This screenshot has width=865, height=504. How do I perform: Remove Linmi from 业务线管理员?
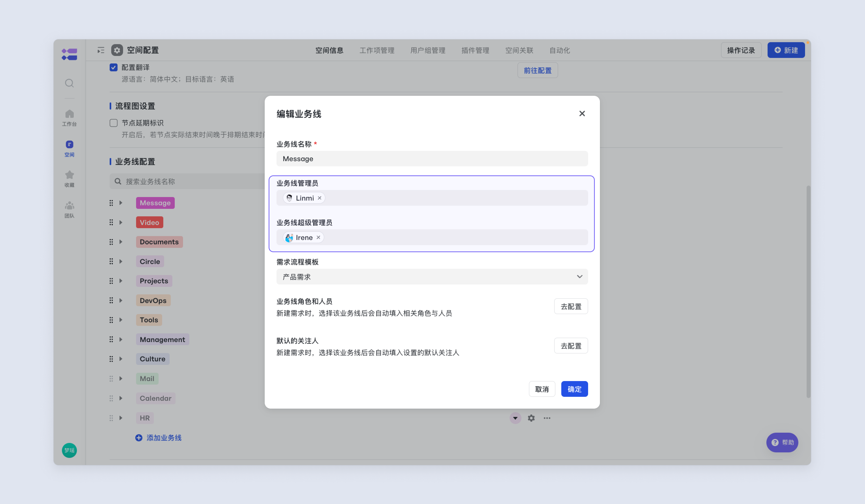click(x=319, y=198)
